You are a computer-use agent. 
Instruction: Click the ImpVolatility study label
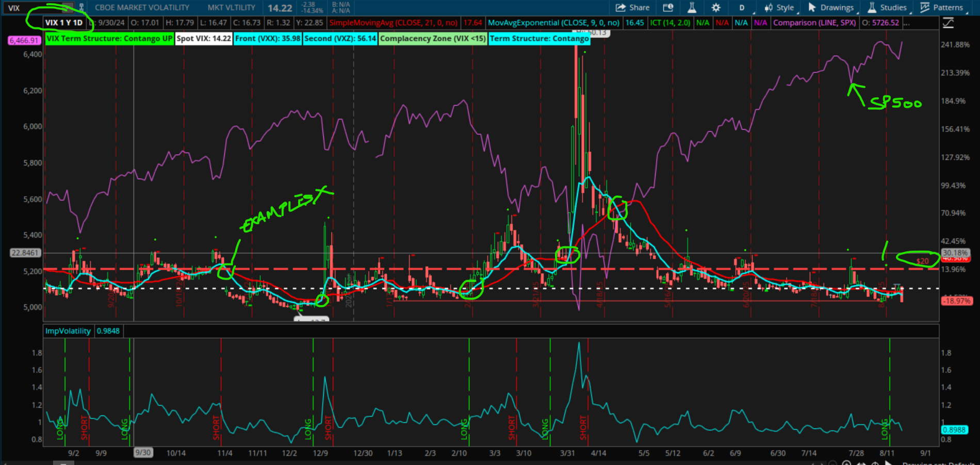tap(68, 331)
